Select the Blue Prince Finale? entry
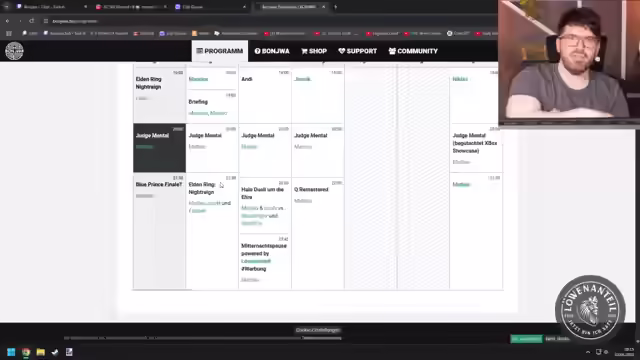The height and width of the screenshot is (360, 640). [x=159, y=231]
